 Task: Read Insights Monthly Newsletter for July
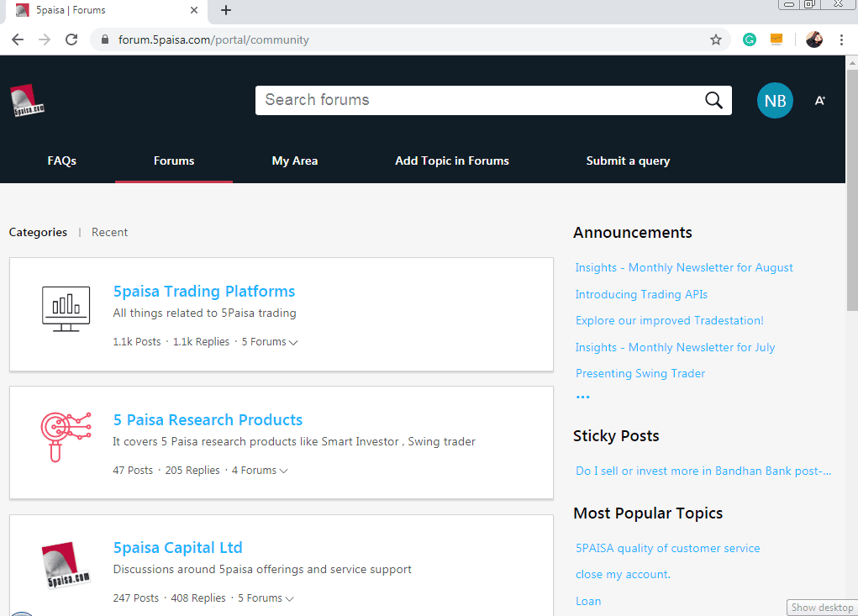[676, 347]
